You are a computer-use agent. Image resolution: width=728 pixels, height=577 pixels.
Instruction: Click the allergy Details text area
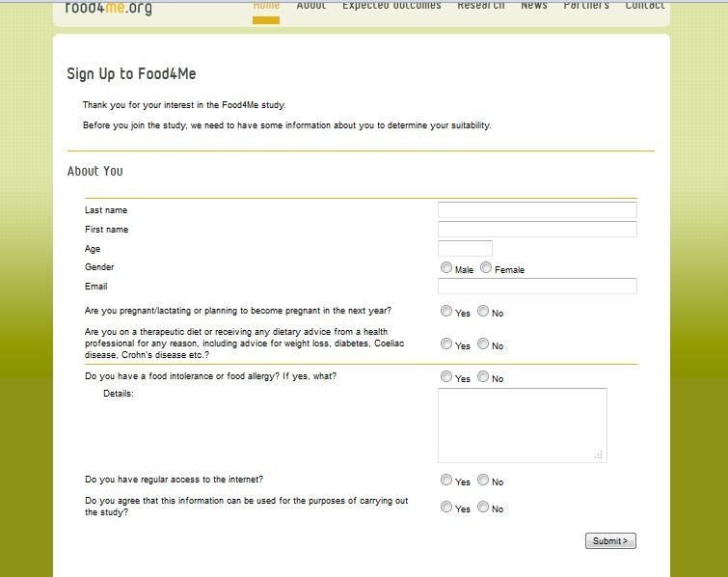click(x=523, y=426)
